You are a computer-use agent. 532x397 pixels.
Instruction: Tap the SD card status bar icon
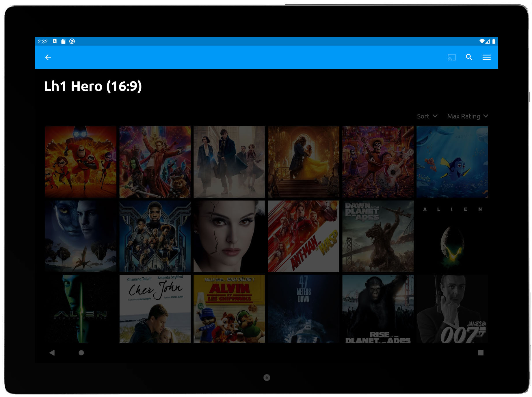pyautogui.click(x=63, y=41)
